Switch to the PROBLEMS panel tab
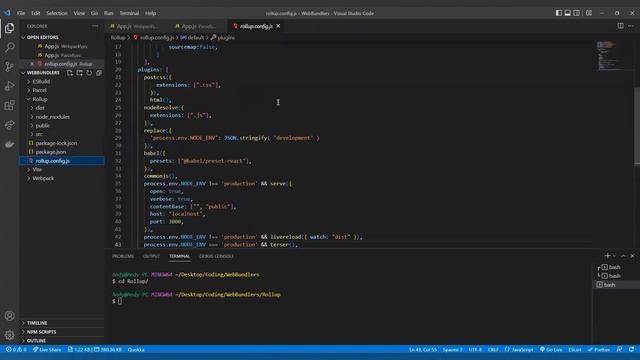The width and height of the screenshot is (640, 360). click(x=123, y=256)
